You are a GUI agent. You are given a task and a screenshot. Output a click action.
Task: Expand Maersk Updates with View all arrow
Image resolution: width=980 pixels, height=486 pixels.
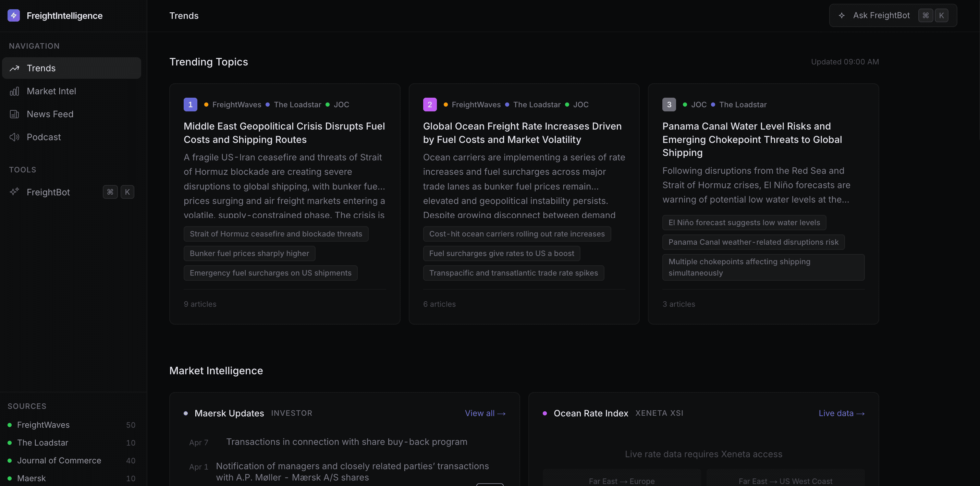[x=485, y=413]
